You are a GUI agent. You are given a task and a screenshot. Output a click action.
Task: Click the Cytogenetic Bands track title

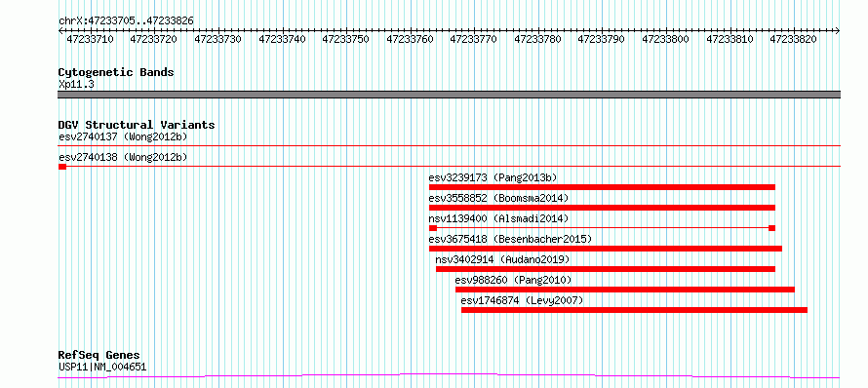point(116,72)
